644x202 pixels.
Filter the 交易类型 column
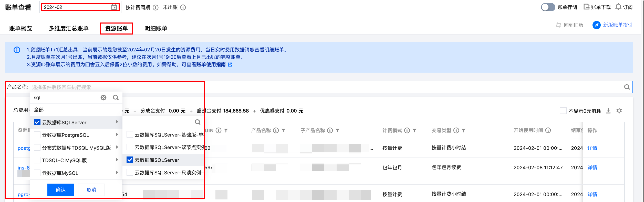(x=464, y=130)
